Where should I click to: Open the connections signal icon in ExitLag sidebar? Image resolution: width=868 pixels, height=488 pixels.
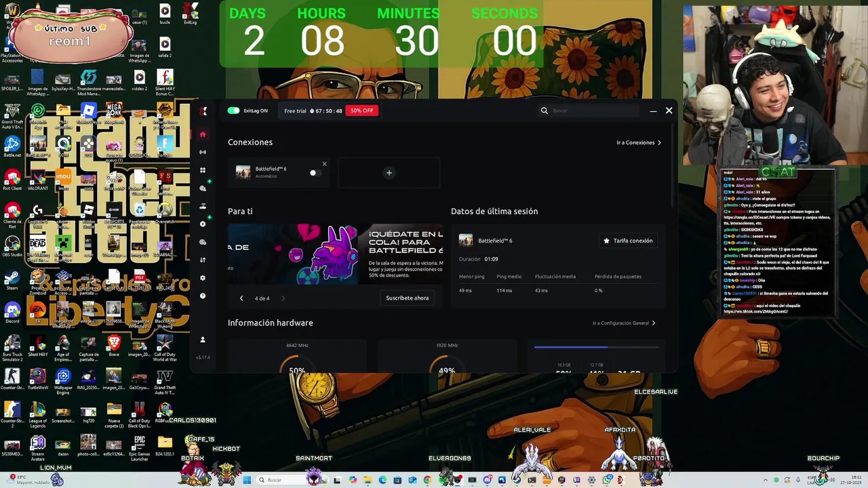[x=202, y=152]
